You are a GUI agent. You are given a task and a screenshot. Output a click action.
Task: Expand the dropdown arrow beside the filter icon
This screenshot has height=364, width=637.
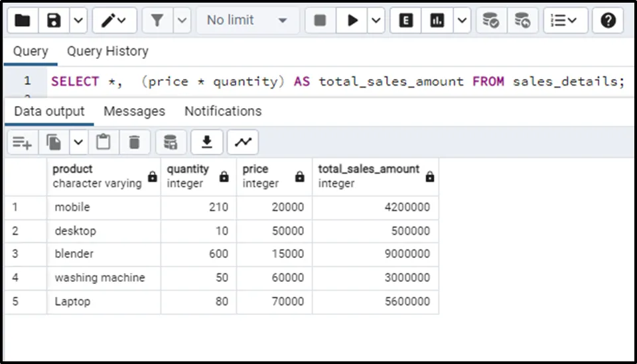click(182, 21)
